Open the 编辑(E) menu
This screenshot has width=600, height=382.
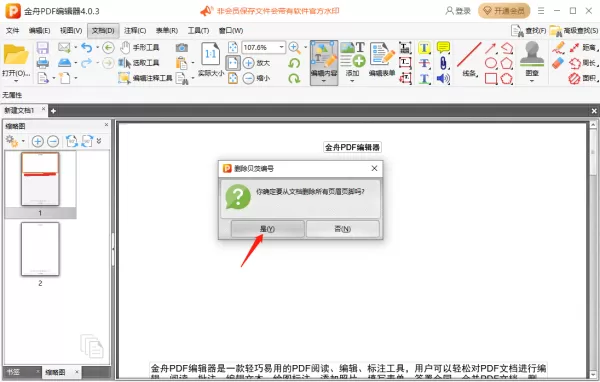39,31
